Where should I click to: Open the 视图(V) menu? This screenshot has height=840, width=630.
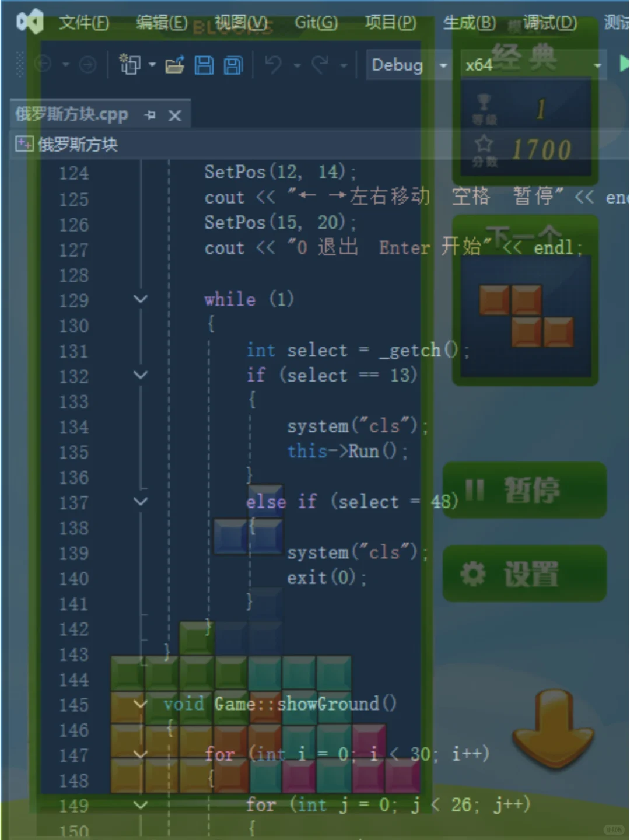[241, 23]
